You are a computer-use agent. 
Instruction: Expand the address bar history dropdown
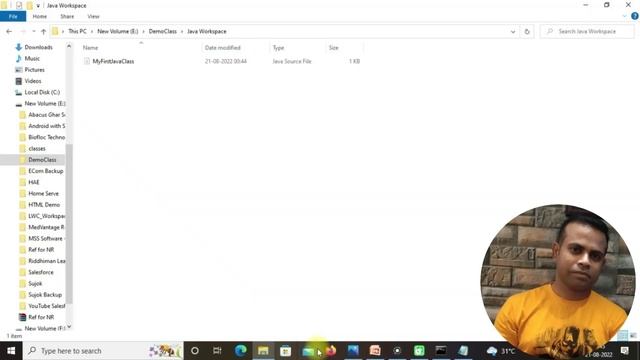(x=513, y=31)
